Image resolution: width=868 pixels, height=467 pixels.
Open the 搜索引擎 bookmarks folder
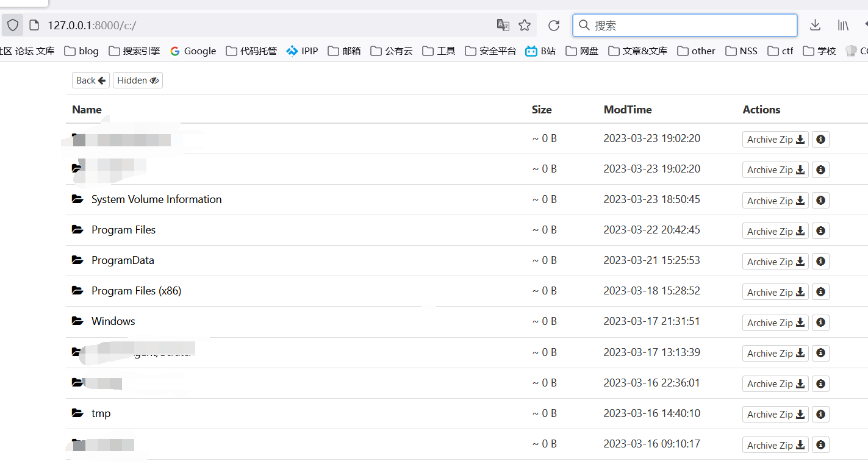[134, 51]
